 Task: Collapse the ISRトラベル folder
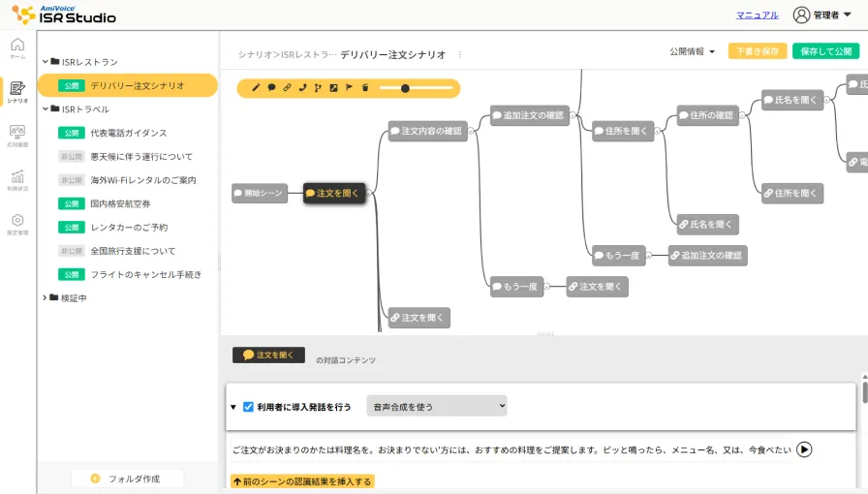click(45, 109)
